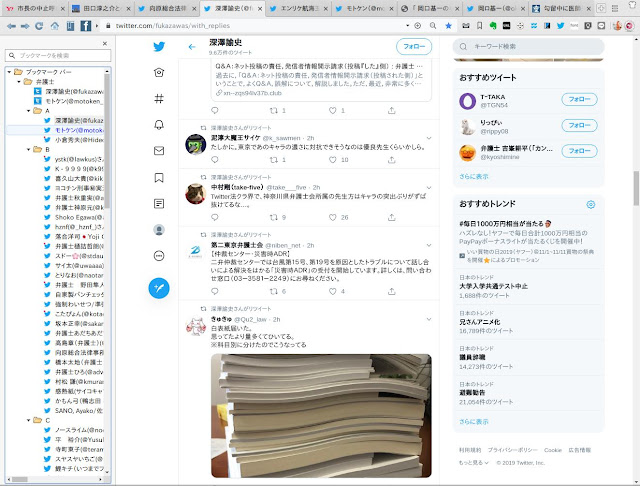
Task: Collapse the ブックマーク バー root folder
Action: [9, 72]
